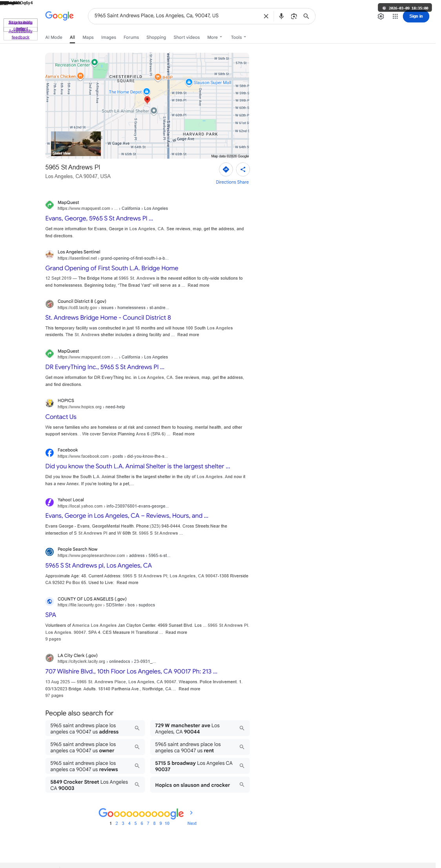Open the settings gear icon

[381, 16]
